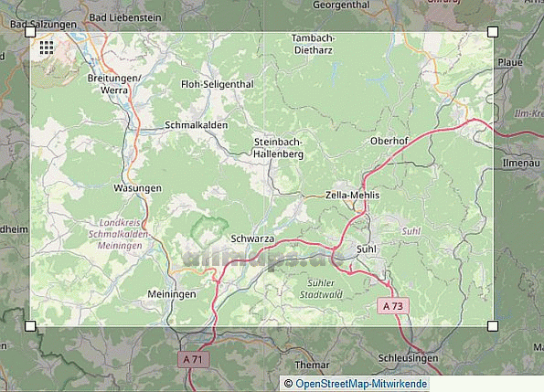Click the top-right selection corner handle
This screenshot has height=392, width=544.
(x=493, y=32)
